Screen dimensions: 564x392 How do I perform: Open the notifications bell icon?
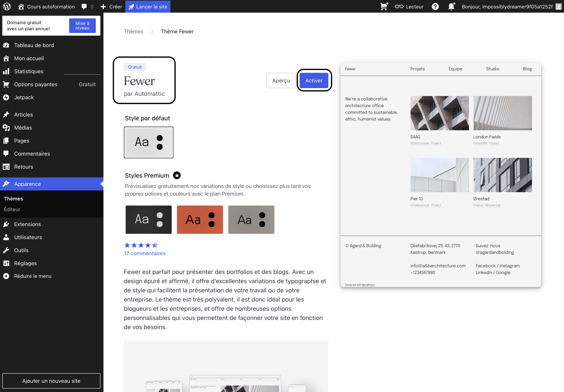pos(451,6)
